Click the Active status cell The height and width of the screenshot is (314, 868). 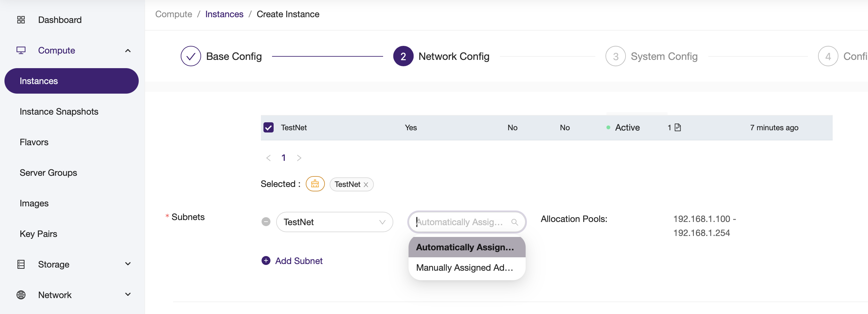coord(623,127)
